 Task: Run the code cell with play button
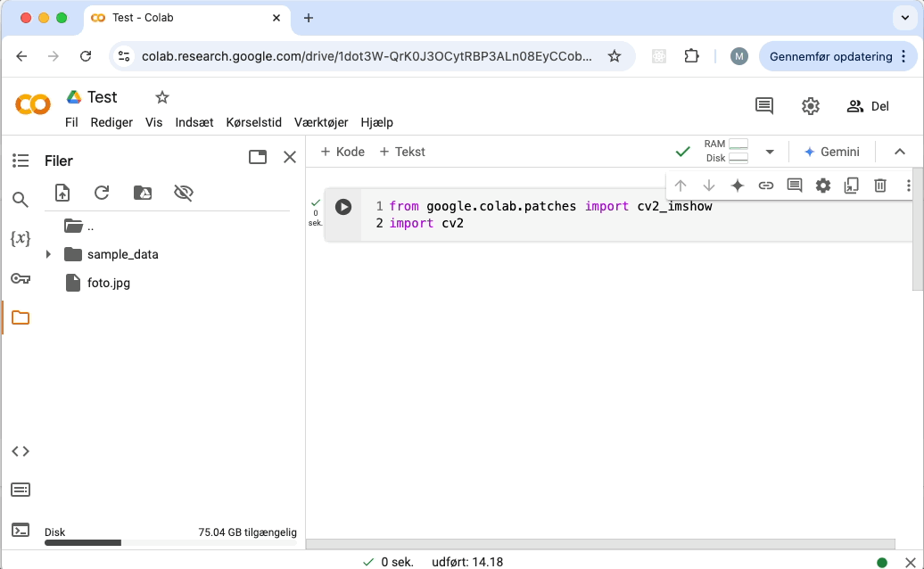click(343, 207)
